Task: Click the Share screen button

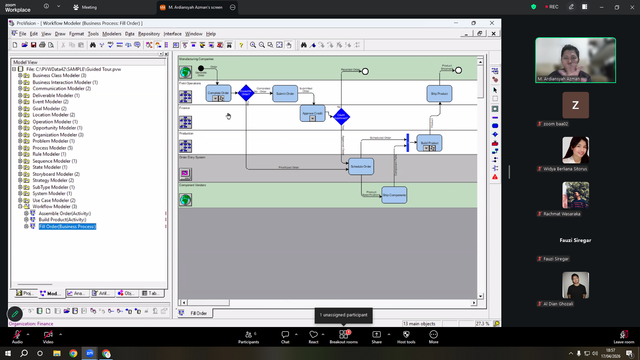Action: point(376,337)
